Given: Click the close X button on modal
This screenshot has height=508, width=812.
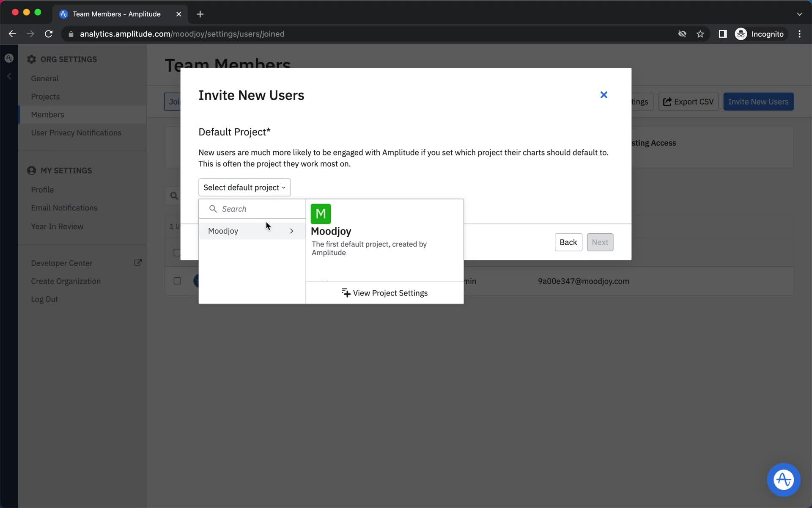Looking at the screenshot, I should click(x=604, y=95).
